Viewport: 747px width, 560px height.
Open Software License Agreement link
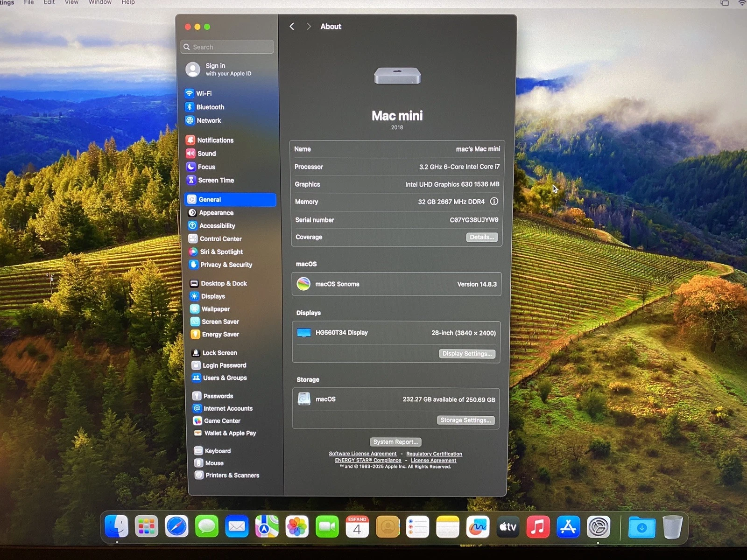click(362, 454)
